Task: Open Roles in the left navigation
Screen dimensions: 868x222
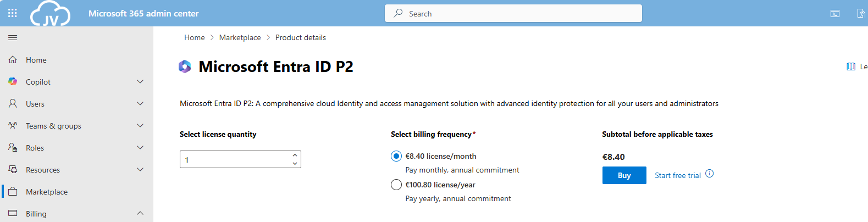Action: 35,148
